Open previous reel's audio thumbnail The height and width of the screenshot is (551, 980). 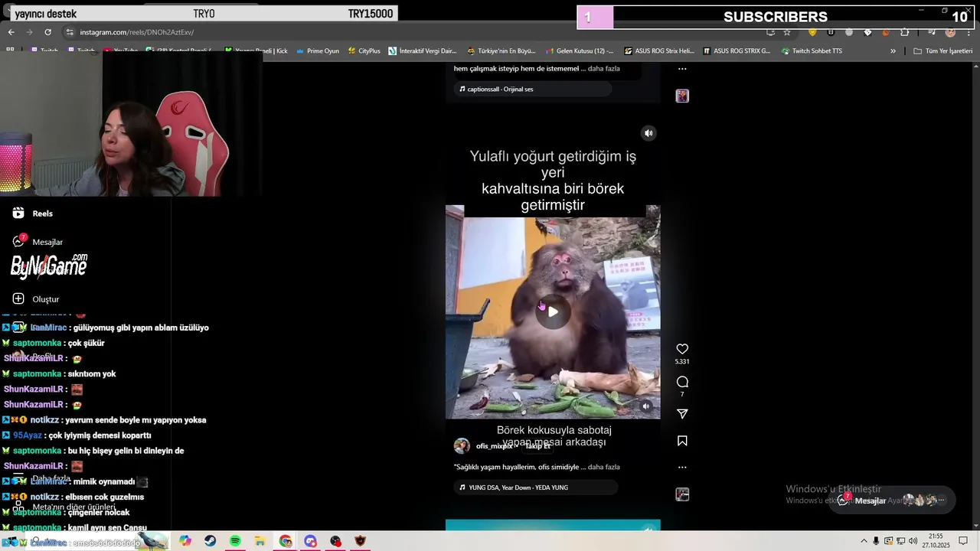(682, 96)
